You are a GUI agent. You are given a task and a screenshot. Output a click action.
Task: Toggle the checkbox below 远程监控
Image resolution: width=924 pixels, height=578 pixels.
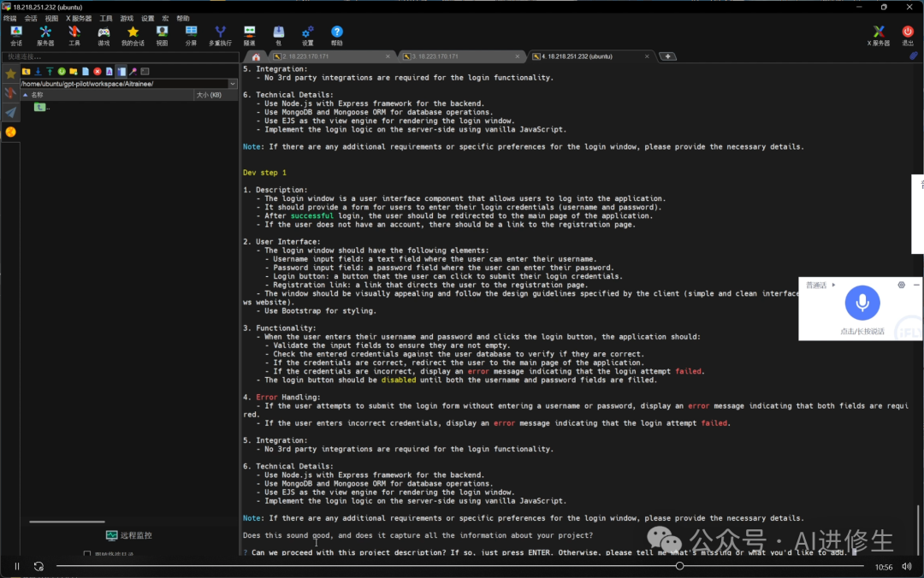click(x=87, y=554)
